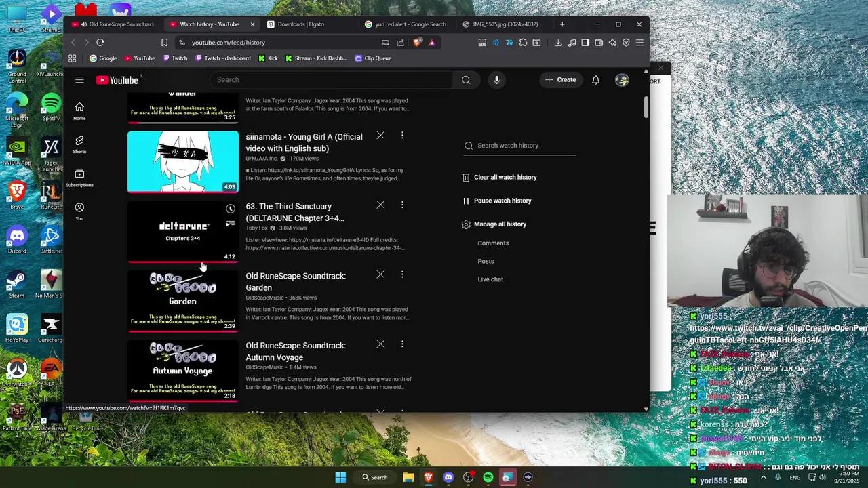Open a new browser tab
This screenshot has height=488, width=868.
[562, 24]
